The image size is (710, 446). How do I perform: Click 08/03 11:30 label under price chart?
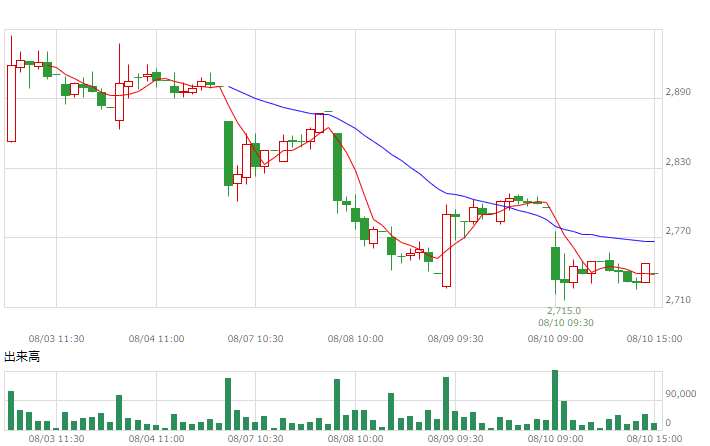(56, 339)
